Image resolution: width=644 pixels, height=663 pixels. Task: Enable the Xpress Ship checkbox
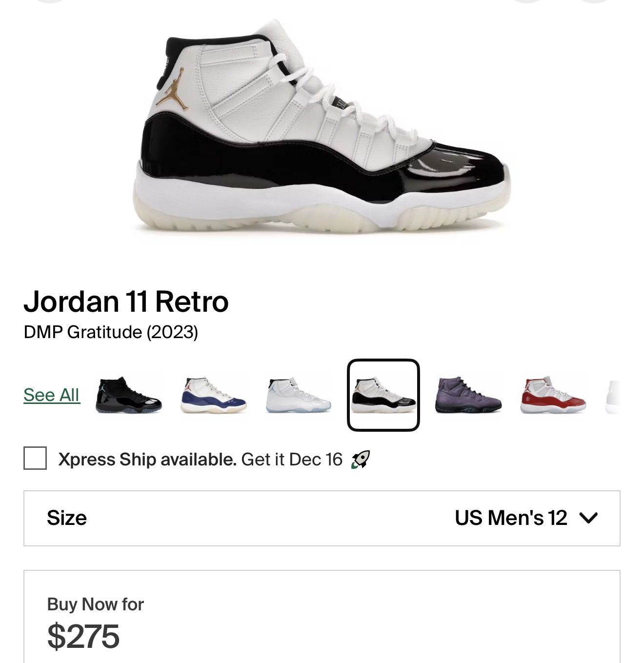35,459
